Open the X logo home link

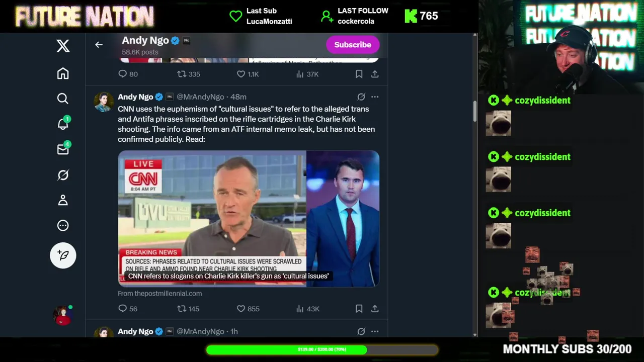pyautogui.click(x=63, y=46)
